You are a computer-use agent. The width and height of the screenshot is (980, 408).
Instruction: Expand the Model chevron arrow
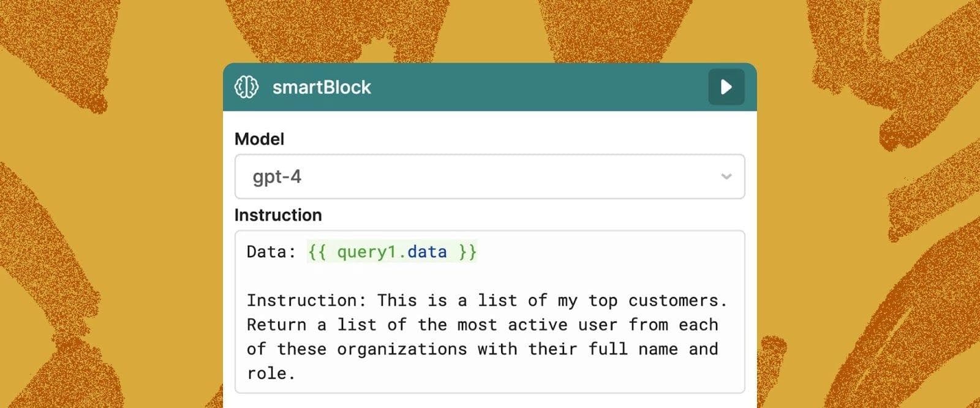click(726, 177)
